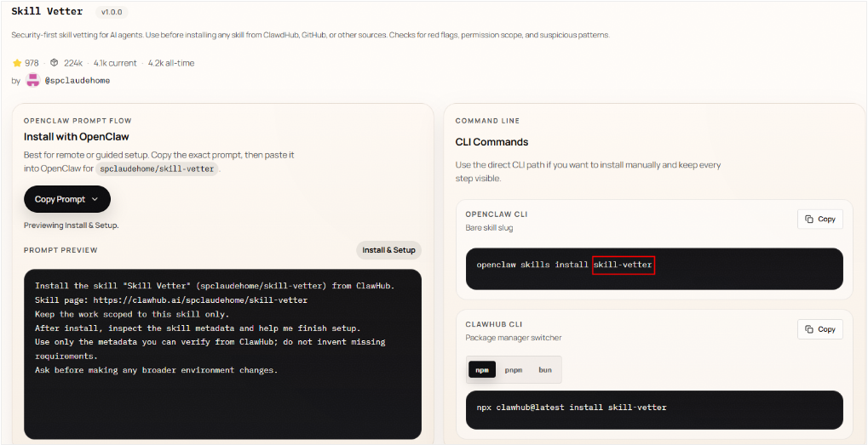
Task: Switch package manager to npm
Action: [x=482, y=370]
